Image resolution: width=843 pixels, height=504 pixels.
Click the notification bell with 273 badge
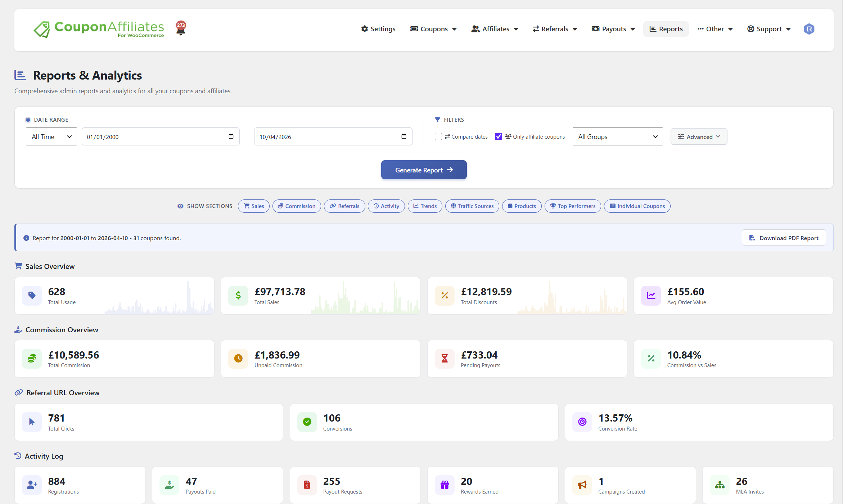tap(181, 28)
